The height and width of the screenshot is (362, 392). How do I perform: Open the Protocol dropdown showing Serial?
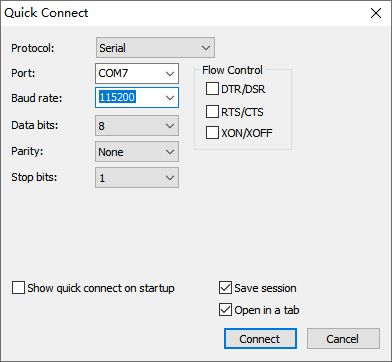[155, 48]
